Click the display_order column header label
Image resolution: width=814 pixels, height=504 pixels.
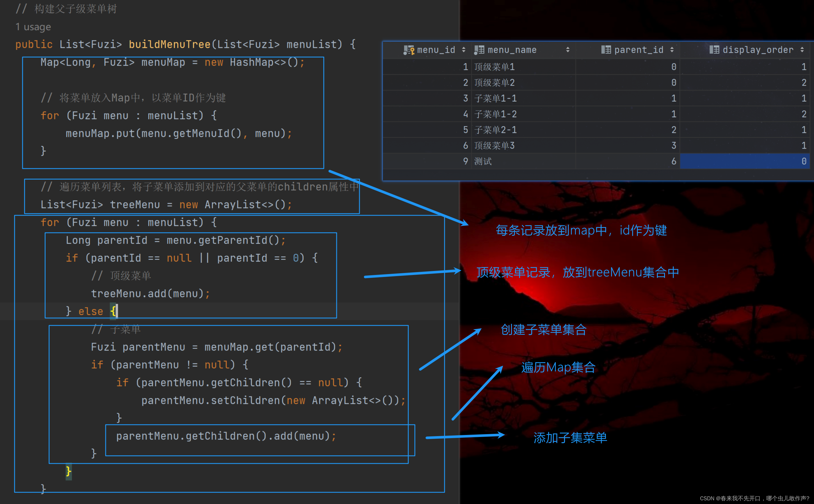(x=758, y=50)
